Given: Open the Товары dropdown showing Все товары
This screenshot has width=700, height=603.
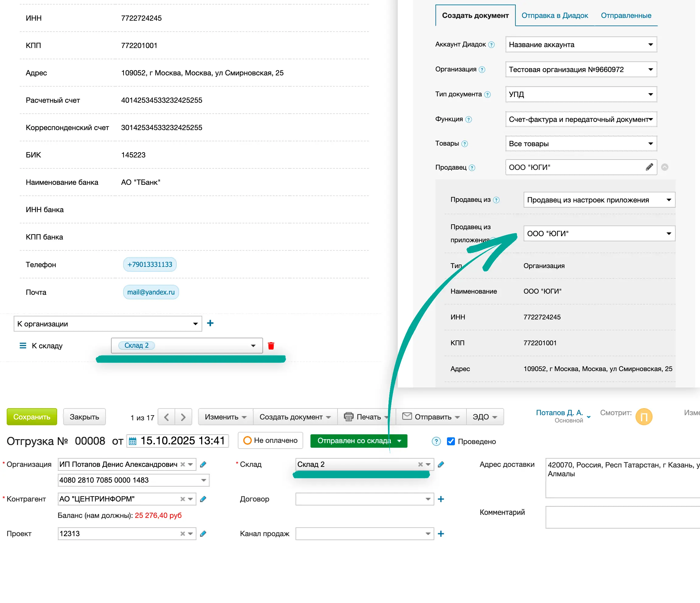Looking at the screenshot, I should click(x=581, y=143).
